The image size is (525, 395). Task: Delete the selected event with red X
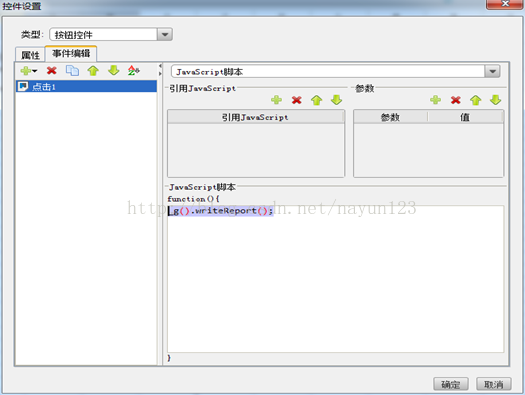coord(52,71)
